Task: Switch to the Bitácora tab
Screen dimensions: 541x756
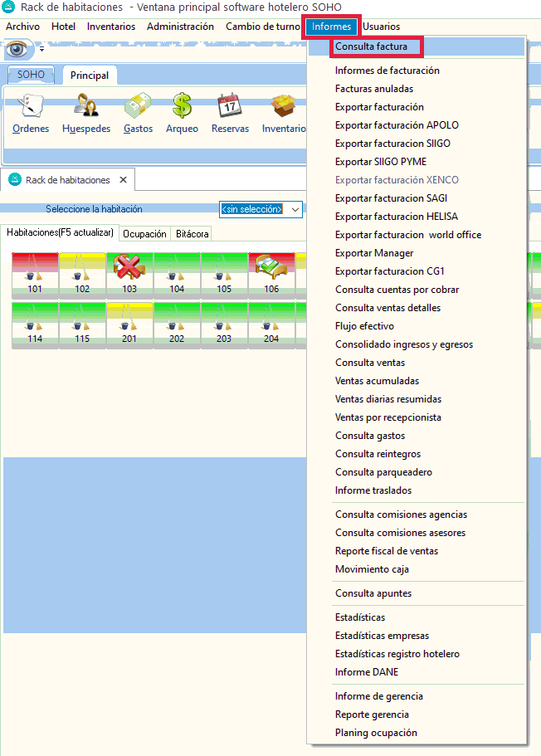Action: (x=192, y=234)
